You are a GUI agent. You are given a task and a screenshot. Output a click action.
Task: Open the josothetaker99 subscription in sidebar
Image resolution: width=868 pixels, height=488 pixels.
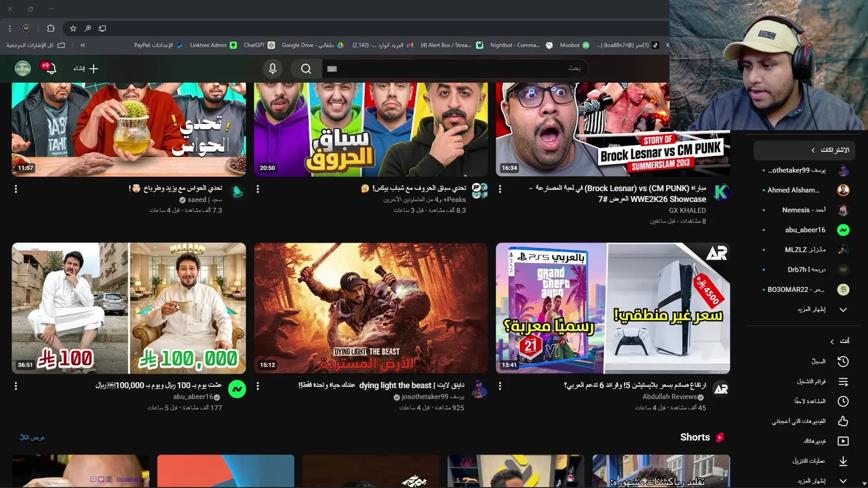806,170
